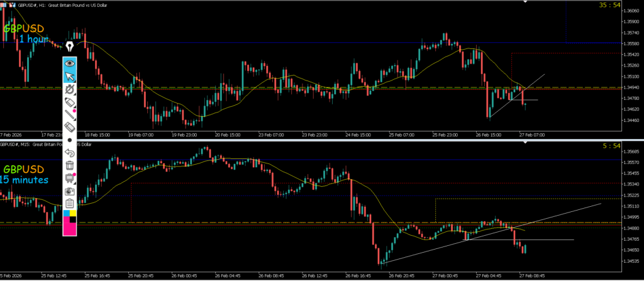Screen dimensions: 644x281
Task: Select the large pink color swatch
Action: coord(69,229)
